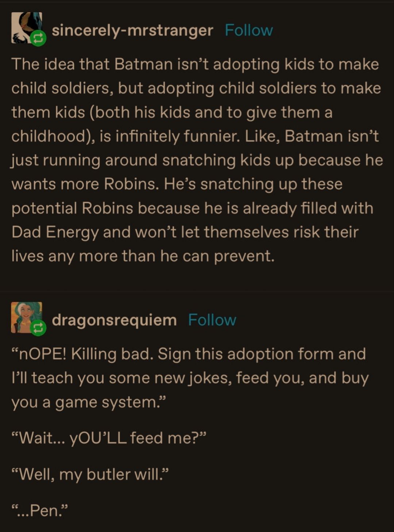Viewport: 394px width, 532px height.
Task: Open the dragonsrequiem username link
Action: [x=114, y=320]
